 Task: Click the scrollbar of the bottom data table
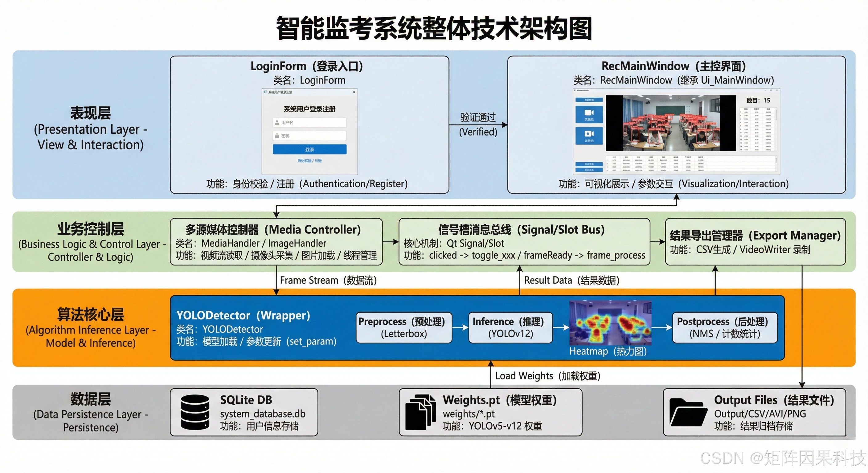[776, 160]
